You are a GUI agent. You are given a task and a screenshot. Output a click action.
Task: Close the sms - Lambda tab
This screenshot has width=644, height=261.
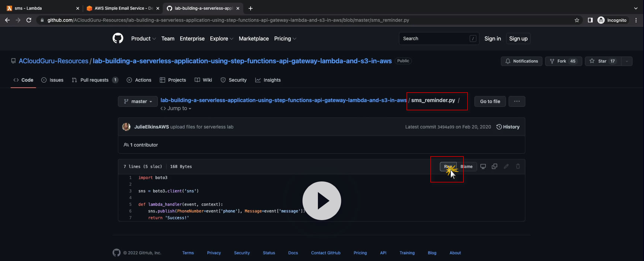coord(77,8)
